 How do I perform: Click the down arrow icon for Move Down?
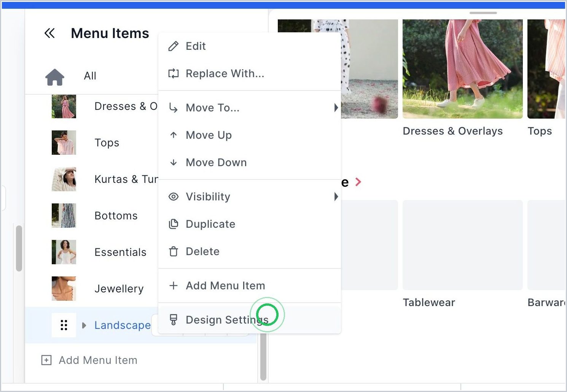click(x=174, y=162)
